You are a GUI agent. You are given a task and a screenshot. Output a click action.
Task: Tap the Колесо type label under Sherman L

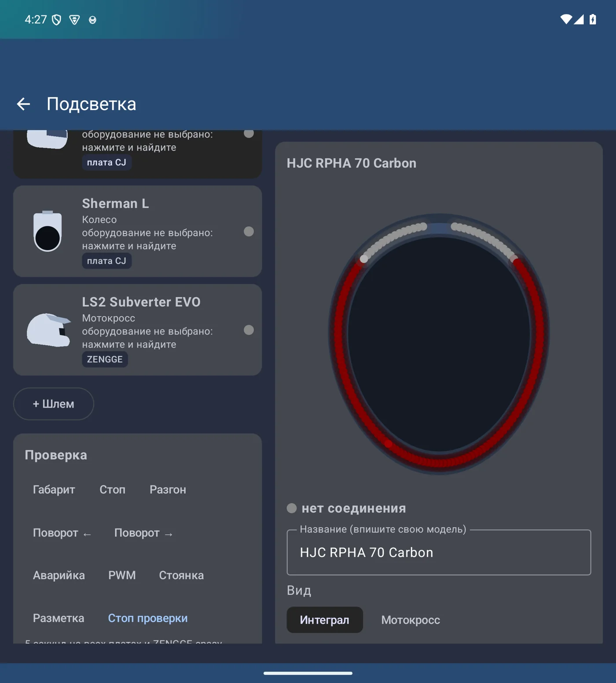[99, 219]
